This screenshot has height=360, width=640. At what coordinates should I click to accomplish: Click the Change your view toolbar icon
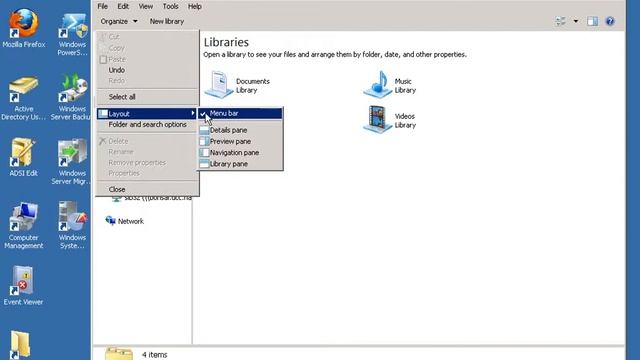click(x=560, y=21)
